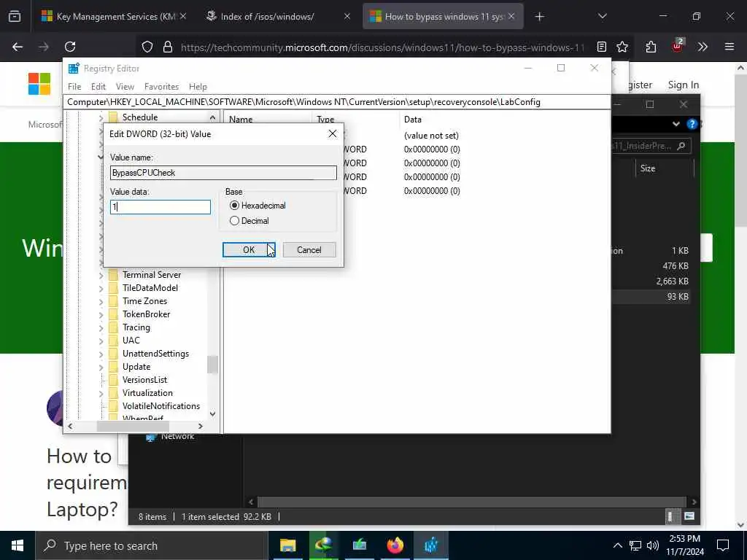The height and width of the screenshot is (560, 747).
Task: Open the Firefox tracking protection shield
Action: coord(147,47)
